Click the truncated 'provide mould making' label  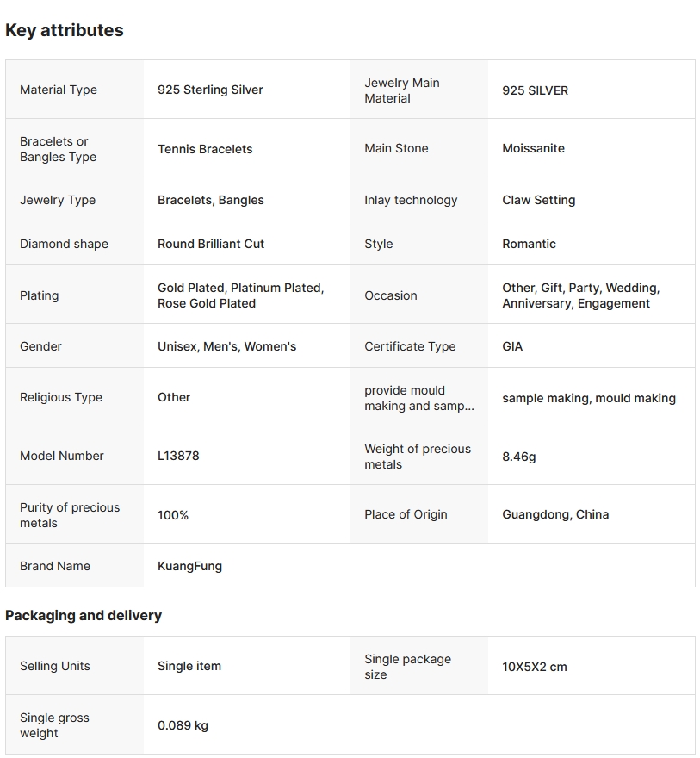coord(418,398)
